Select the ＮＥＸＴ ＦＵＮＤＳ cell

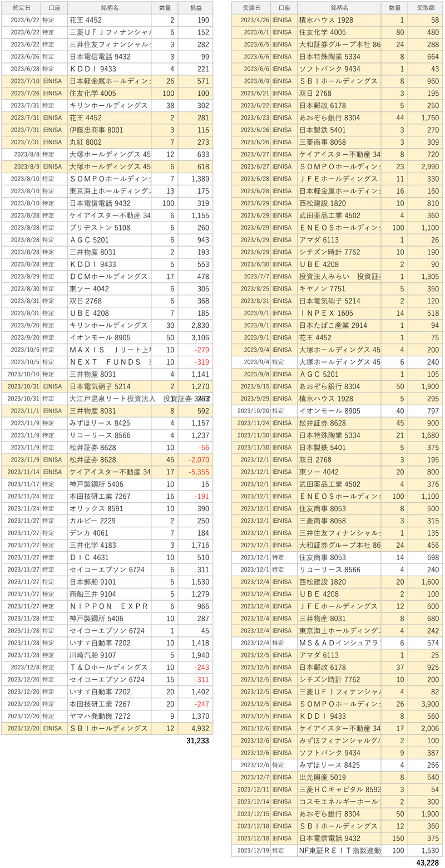[110, 362]
